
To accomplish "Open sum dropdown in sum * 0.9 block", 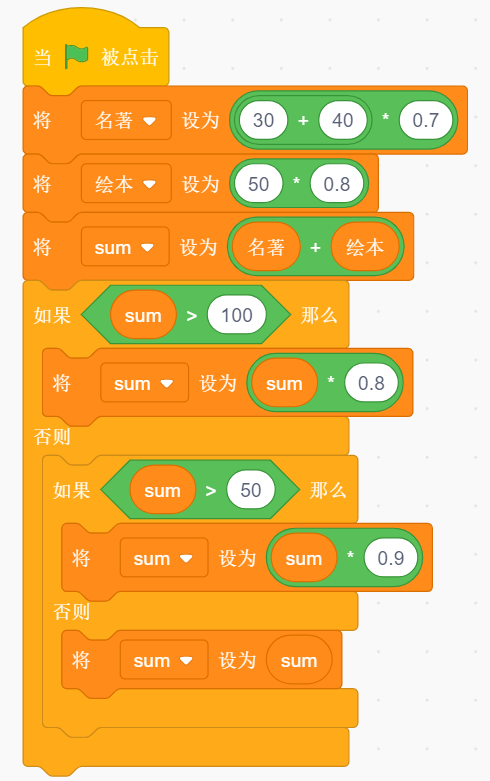I will pyautogui.click(x=164, y=558).
